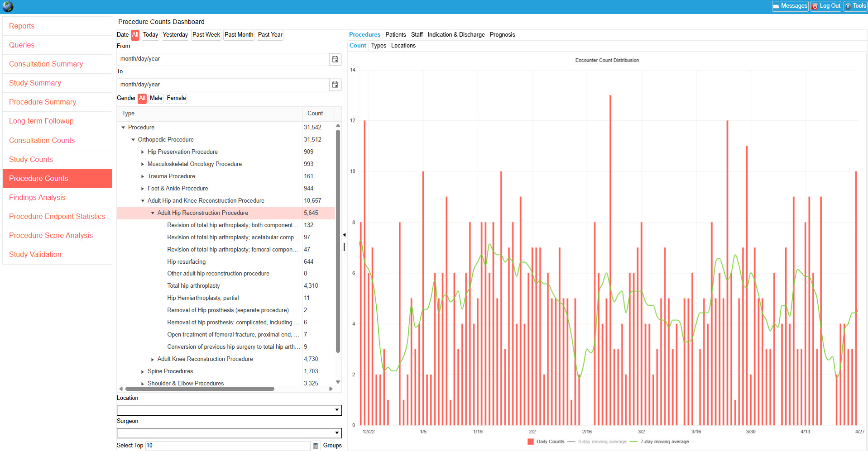Select the Hip resurfacing row
Viewport: 868px width, 451px height.
(226, 262)
